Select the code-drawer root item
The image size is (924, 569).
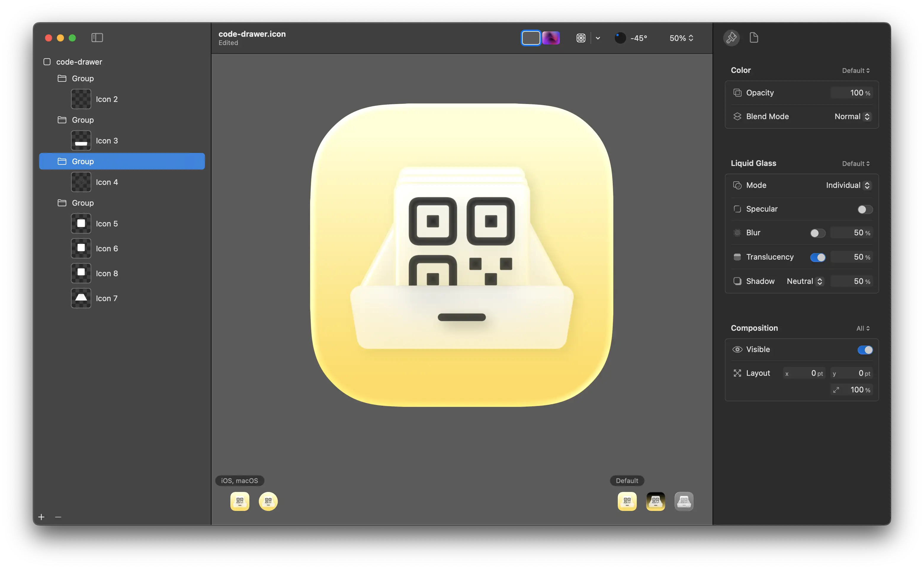[122, 62]
